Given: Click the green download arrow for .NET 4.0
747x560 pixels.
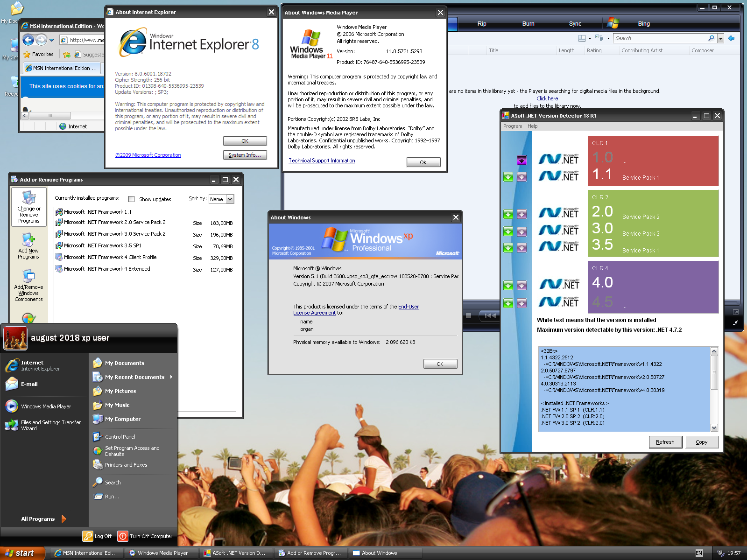Looking at the screenshot, I should [x=508, y=285].
